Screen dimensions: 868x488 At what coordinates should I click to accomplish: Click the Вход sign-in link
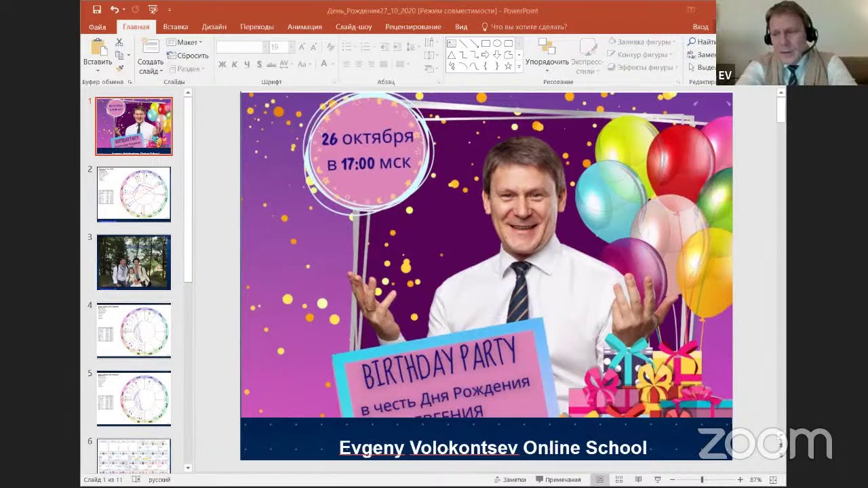(701, 27)
